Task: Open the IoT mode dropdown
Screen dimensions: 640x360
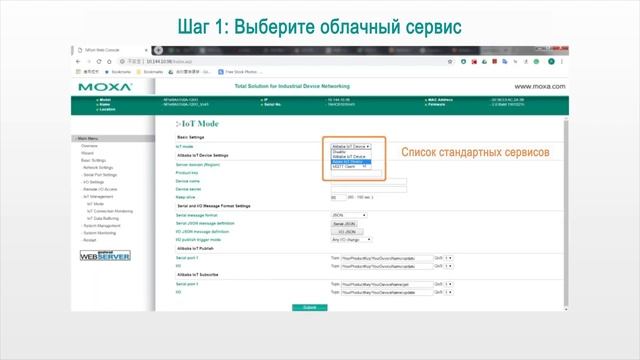Action: (351, 146)
